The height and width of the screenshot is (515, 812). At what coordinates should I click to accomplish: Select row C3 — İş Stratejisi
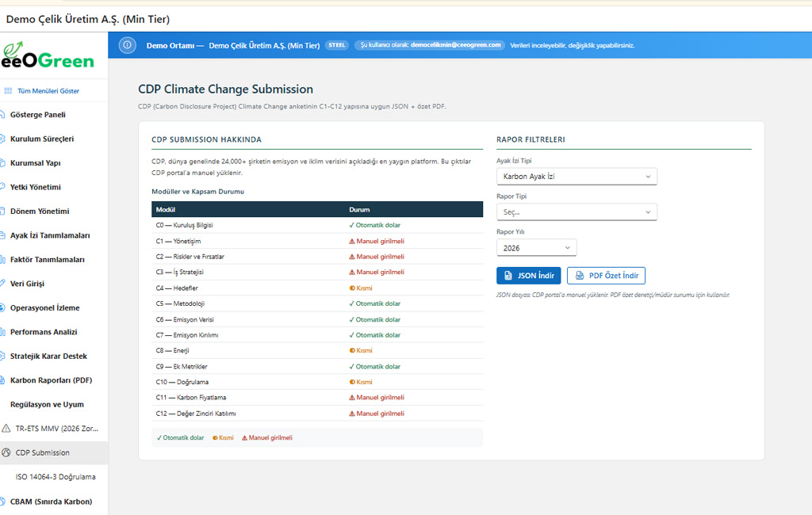(x=317, y=273)
